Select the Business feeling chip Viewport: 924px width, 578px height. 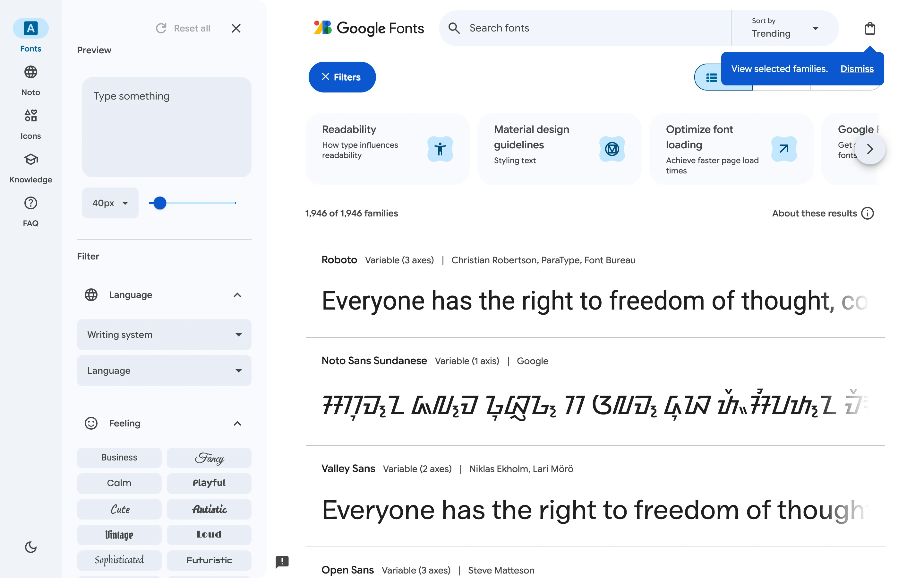[x=119, y=458]
